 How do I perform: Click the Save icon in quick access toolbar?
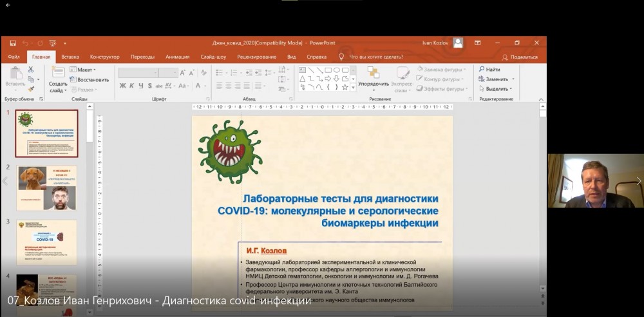pyautogui.click(x=13, y=43)
